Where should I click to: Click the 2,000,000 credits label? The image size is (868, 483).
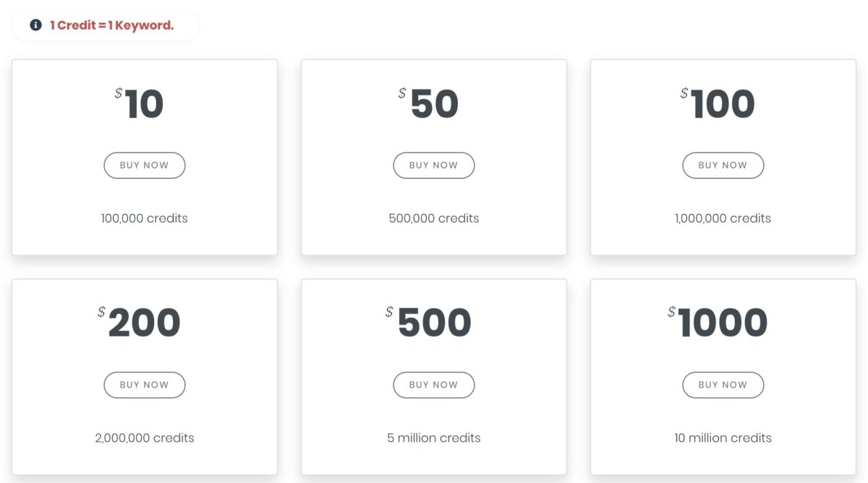coord(145,438)
